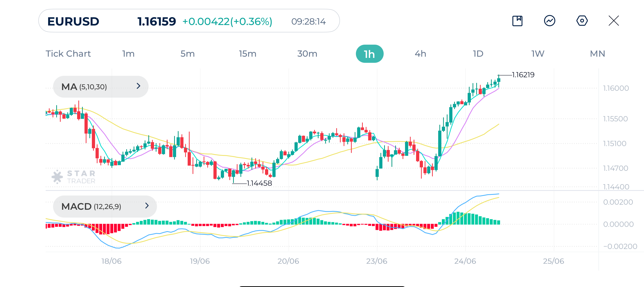This screenshot has height=287, width=644.
Task: Switch chart to 1D timeframe
Action: pos(478,53)
